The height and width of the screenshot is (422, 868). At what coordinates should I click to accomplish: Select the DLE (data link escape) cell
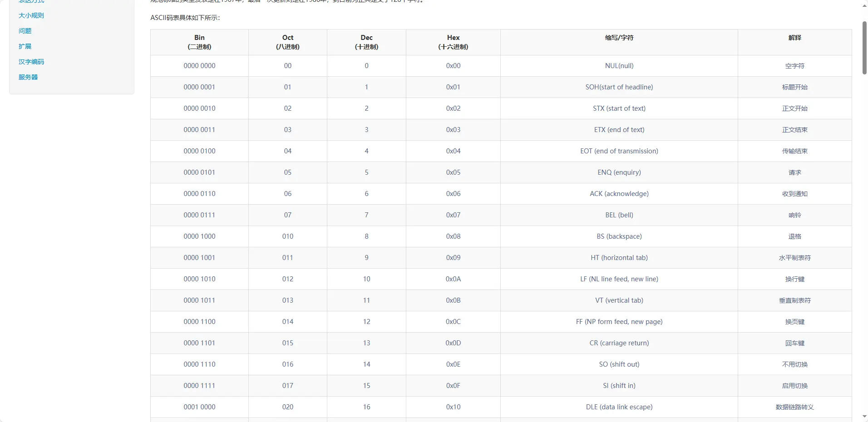[x=619, y=407]
